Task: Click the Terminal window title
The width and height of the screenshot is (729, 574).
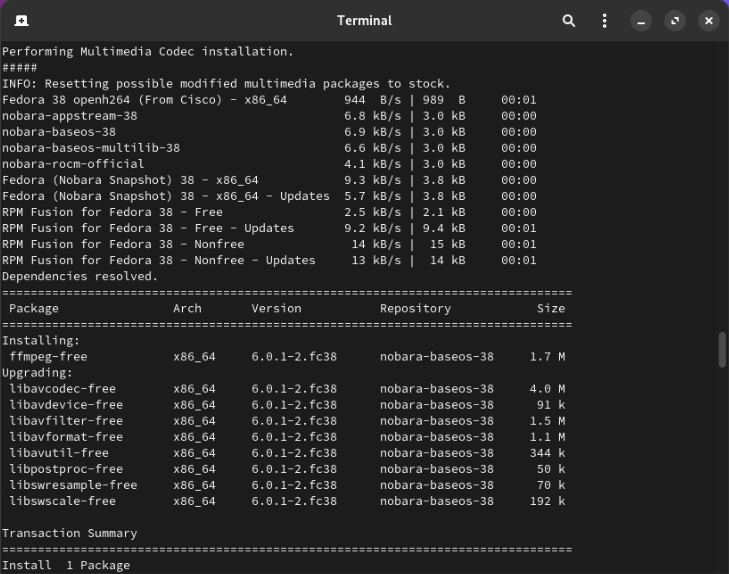Action: 364,20
